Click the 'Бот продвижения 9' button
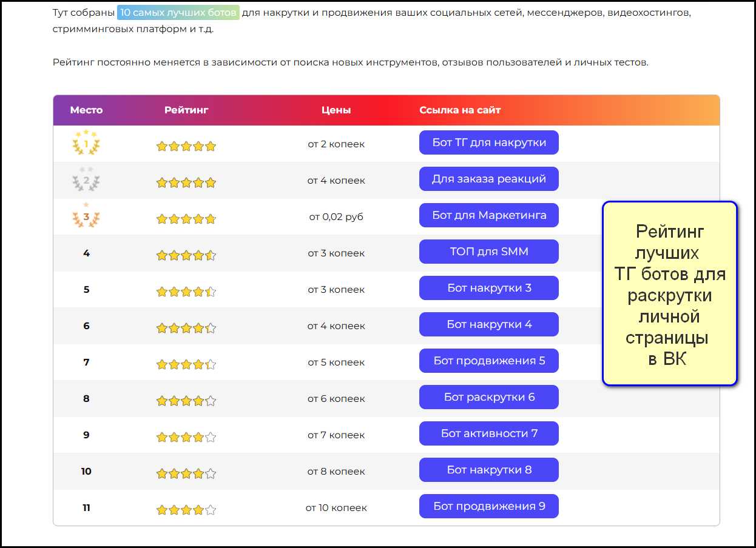The height and width of the screenshot is (548, 756). [488, 506]
